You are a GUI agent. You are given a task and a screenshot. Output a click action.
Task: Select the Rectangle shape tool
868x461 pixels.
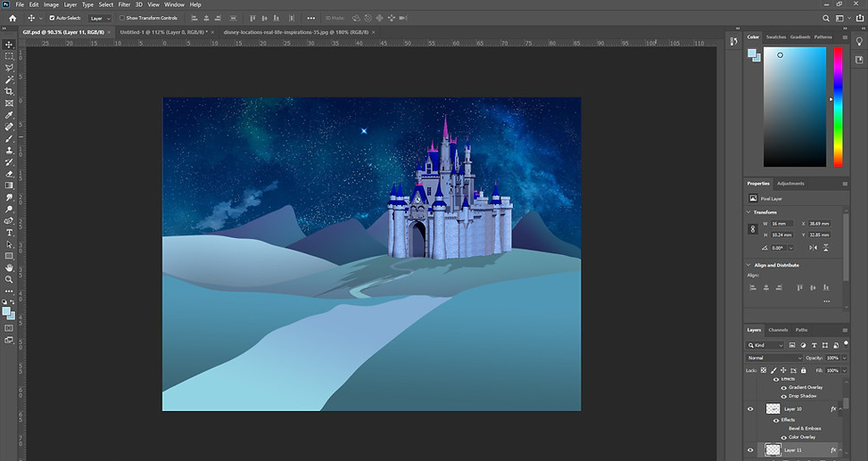(9, 256)
